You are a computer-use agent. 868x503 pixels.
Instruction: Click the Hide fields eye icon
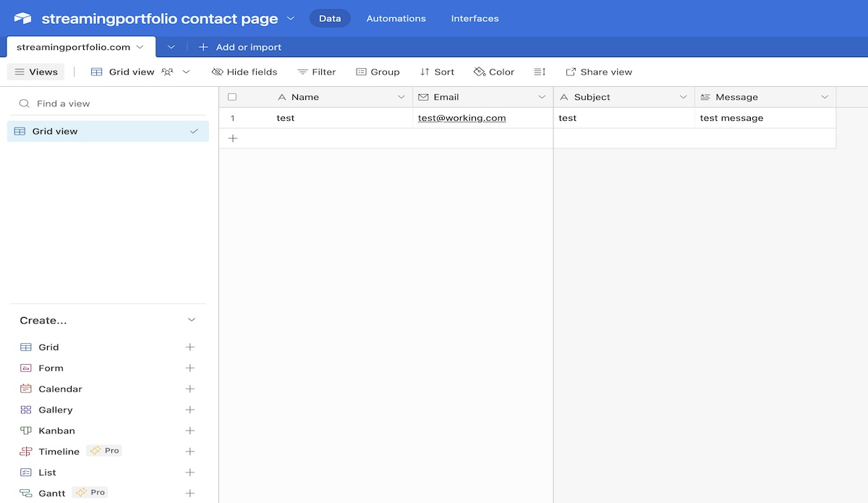point(217,72)
